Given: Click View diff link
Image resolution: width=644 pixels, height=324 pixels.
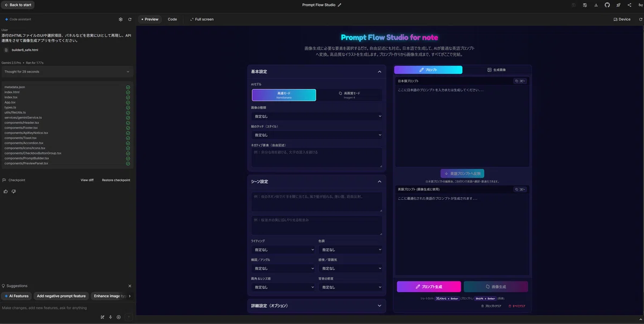Looking at the screenshot, I should pyautogui.click(x=87, y=180).
